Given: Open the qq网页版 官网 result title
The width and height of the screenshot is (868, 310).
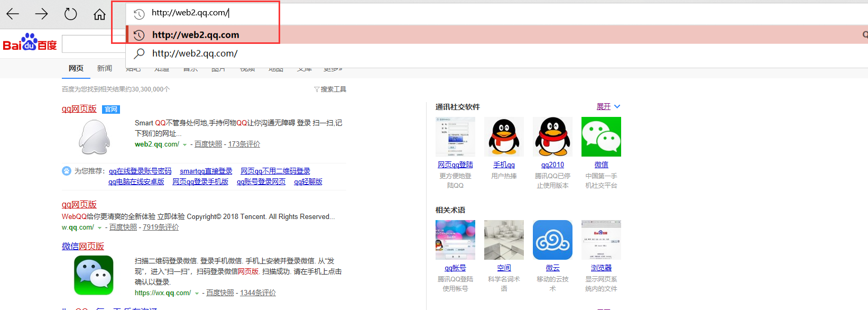Looking at the screenshot, I should pyautogui.click(x=79, y=109).
